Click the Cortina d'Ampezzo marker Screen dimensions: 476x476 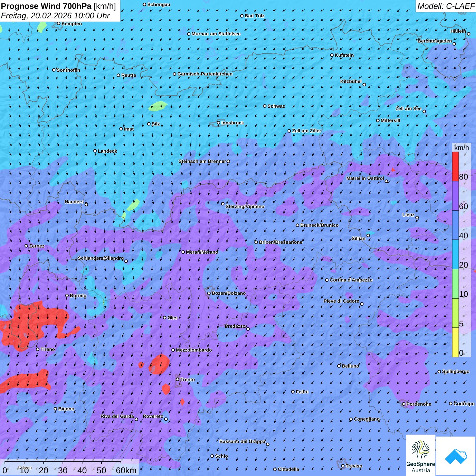click(327, 280)
